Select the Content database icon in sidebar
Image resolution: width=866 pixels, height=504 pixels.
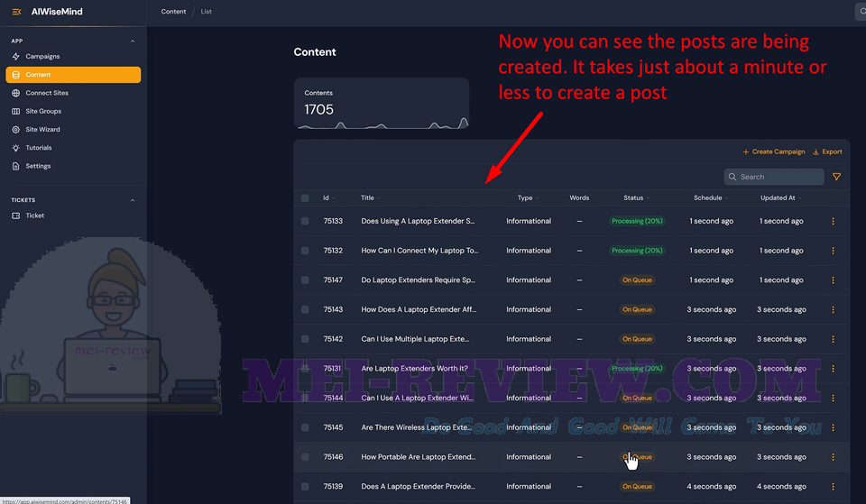pyautogui.click(x=15, y=75)
